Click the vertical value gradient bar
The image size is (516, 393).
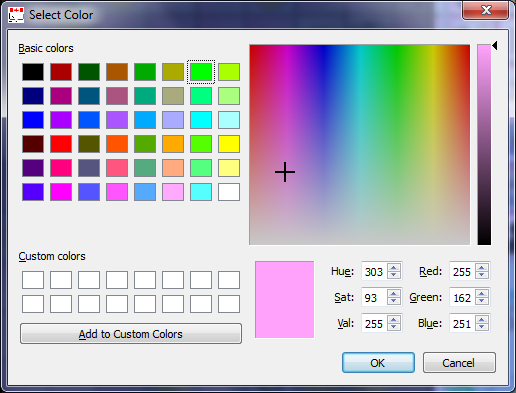point(484,145)
